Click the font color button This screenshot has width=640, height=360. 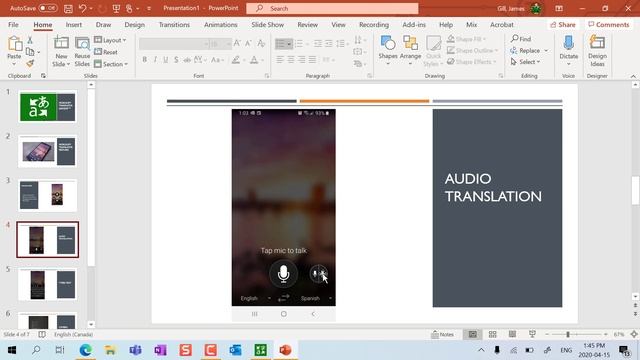(x=253, y=60)
